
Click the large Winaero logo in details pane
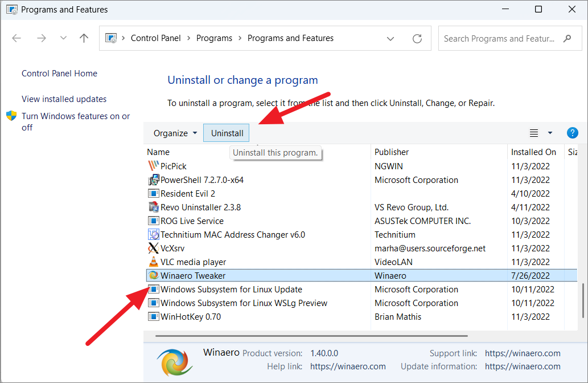(x=174, y=362)
